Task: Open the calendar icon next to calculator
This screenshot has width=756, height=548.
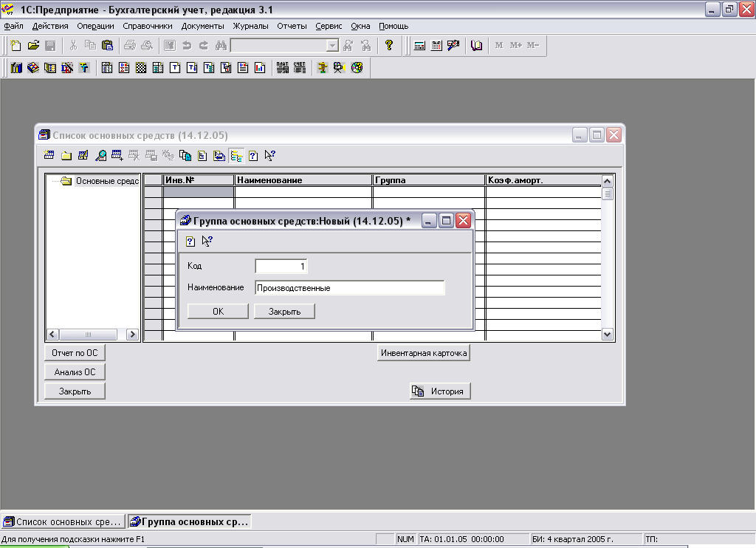Action: click(x=436, y=46)
